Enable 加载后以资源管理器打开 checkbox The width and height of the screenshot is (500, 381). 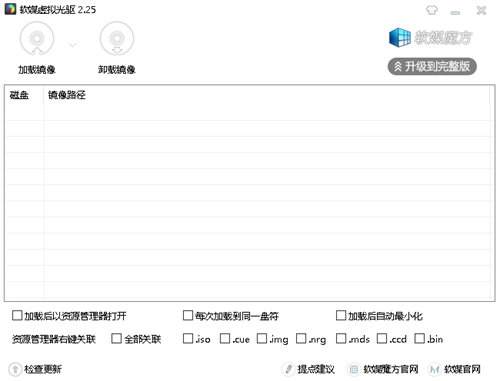(x=17, y=315)
